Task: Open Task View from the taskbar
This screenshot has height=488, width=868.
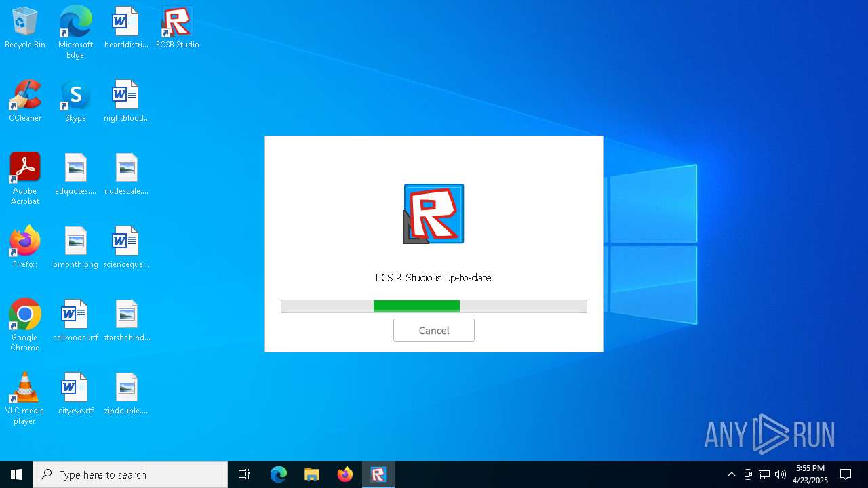Action: [244, 474]
